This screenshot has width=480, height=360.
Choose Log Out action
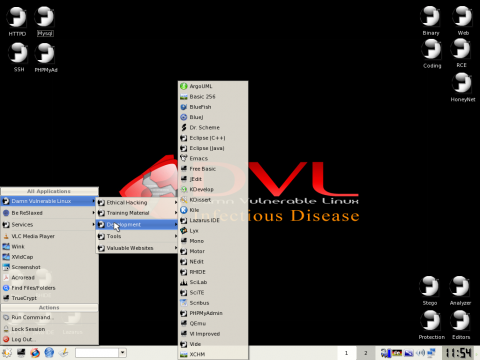click(50, 340)
